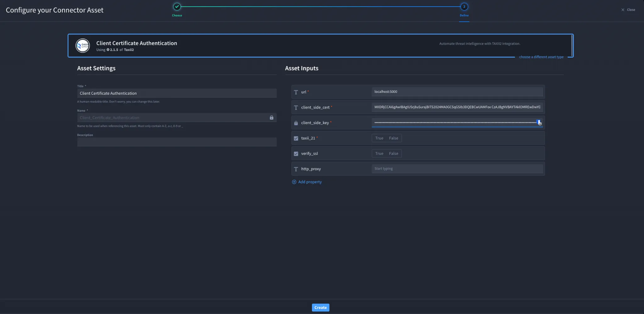Screen dimensions: 644x314
Task: Click the lock icon in the Name field
Action: (x=271, y=118)
